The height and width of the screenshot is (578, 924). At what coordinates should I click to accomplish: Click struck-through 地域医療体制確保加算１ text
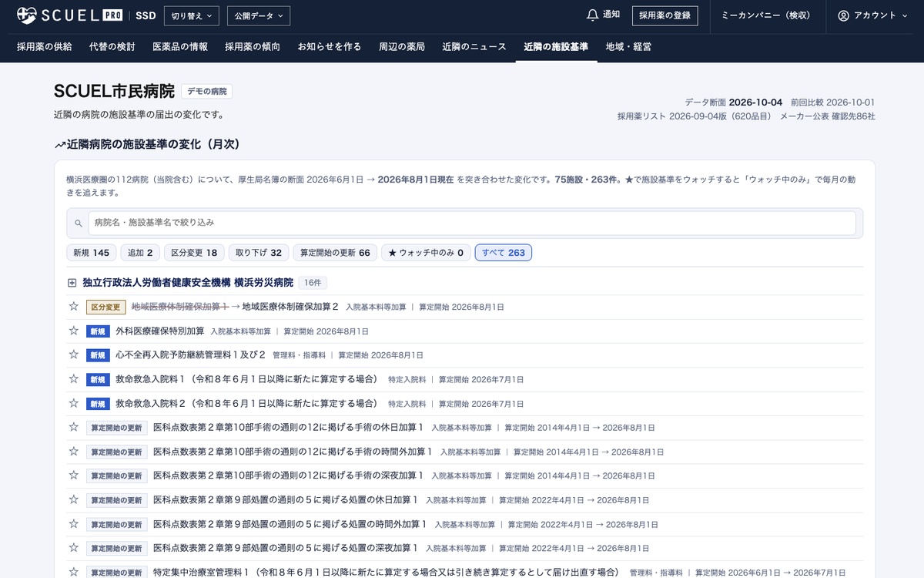[x=180, y=307]
